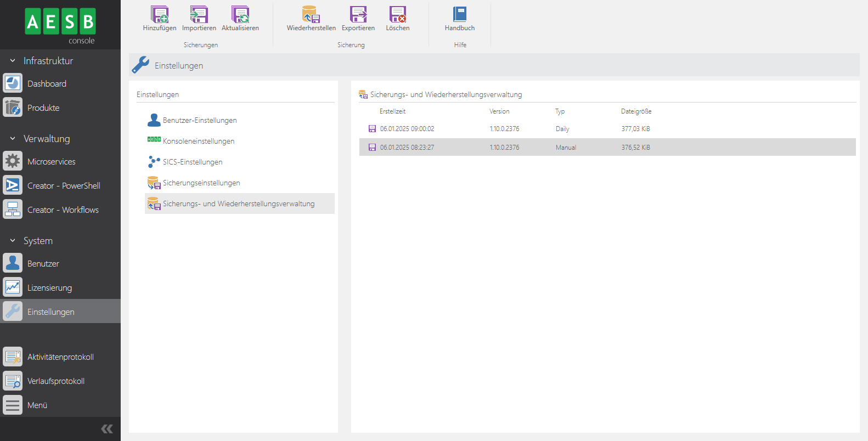Refresh backups with the Aktualisieren icon

click(x=240, y=15)
